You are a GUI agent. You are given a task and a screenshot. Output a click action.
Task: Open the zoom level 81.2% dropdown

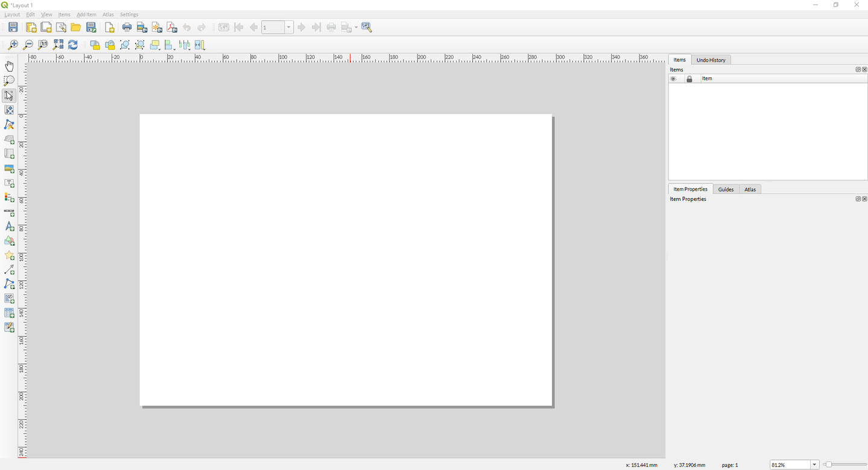(x=814, y=465)
